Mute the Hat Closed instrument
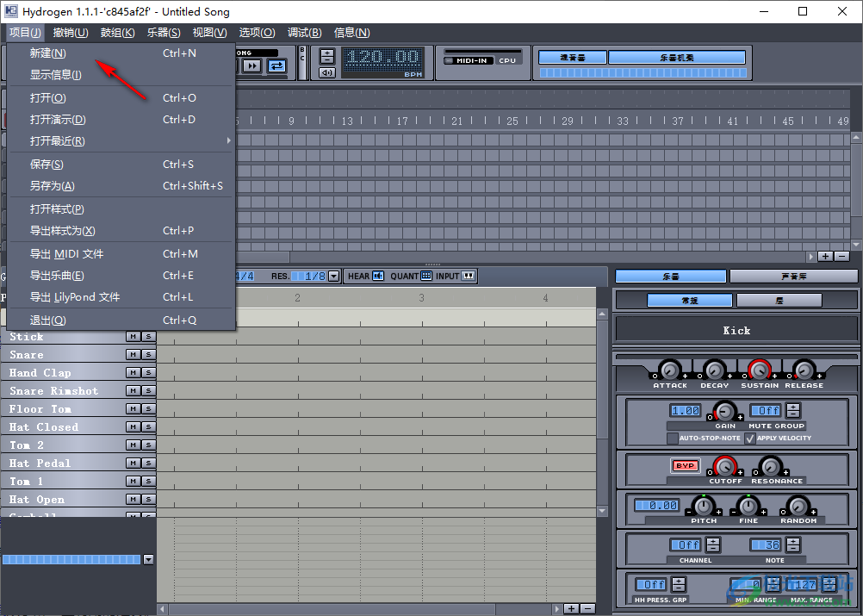 tap(133, 427)
